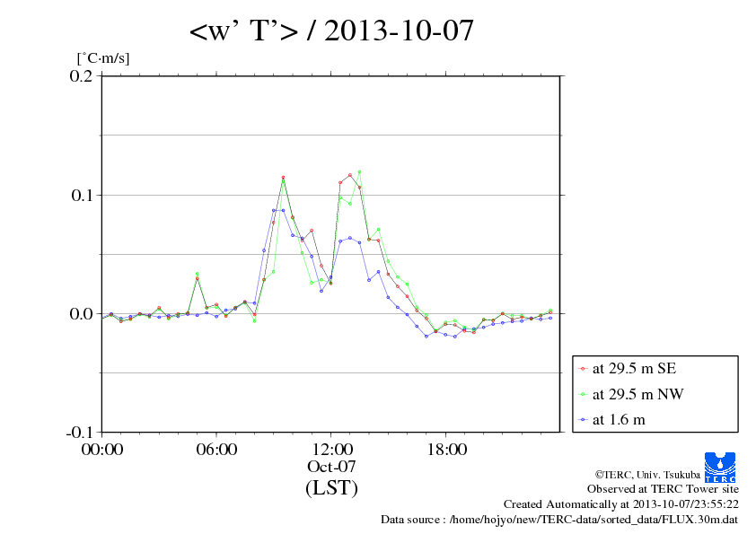Click the data source file path text
The image size is (756, 534).
point(559,519)
